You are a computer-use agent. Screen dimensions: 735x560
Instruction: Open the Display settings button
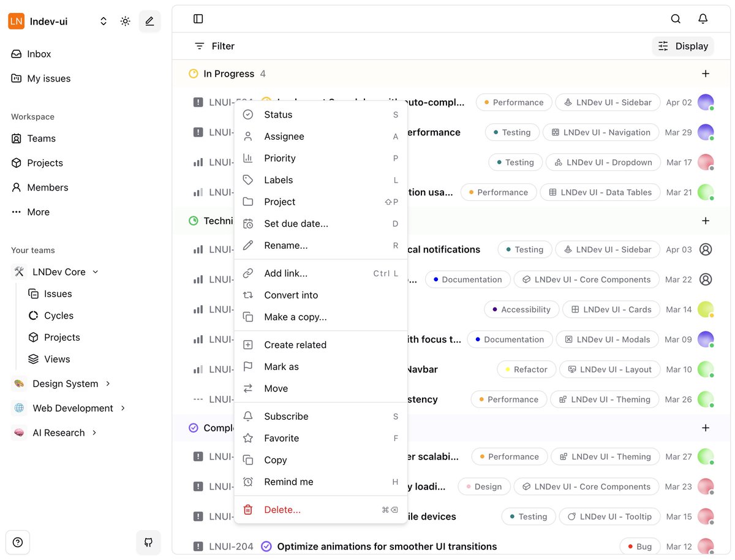coord(682,45)
